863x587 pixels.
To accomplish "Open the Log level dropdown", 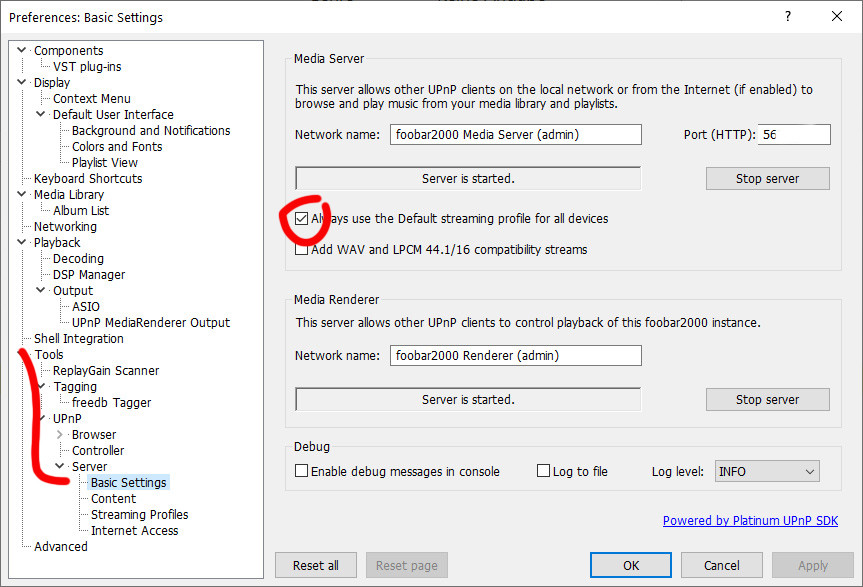I will click(x=766, y=471).
